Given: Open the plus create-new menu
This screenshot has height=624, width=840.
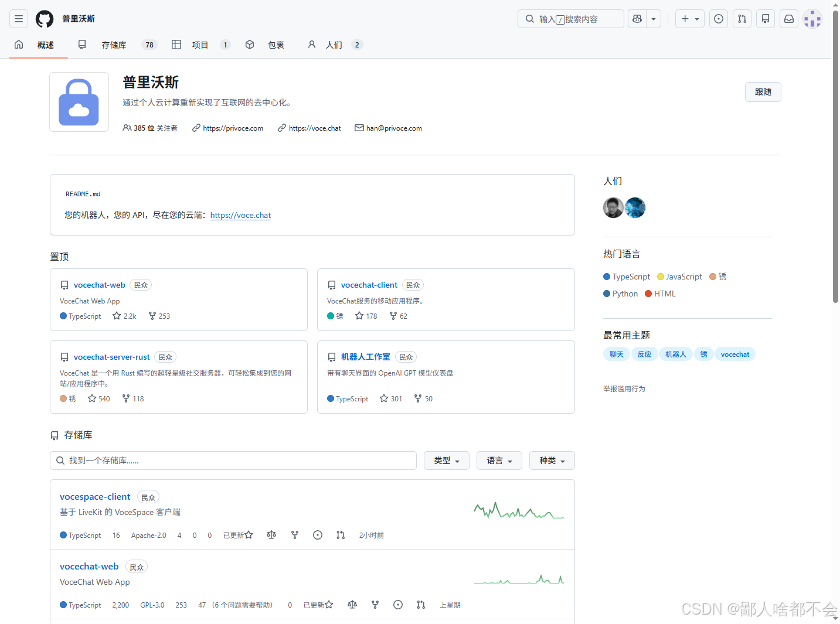Looking at the screenshot, I should [690, 19].
